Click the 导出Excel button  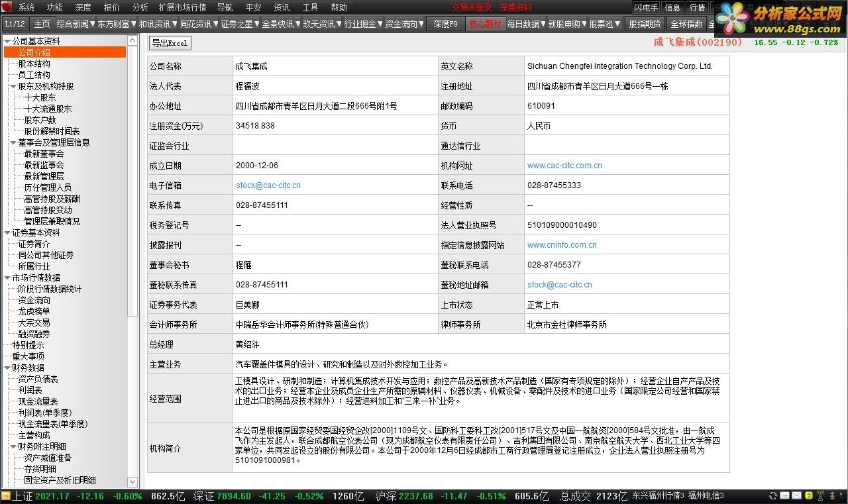[x=170, y=43]
